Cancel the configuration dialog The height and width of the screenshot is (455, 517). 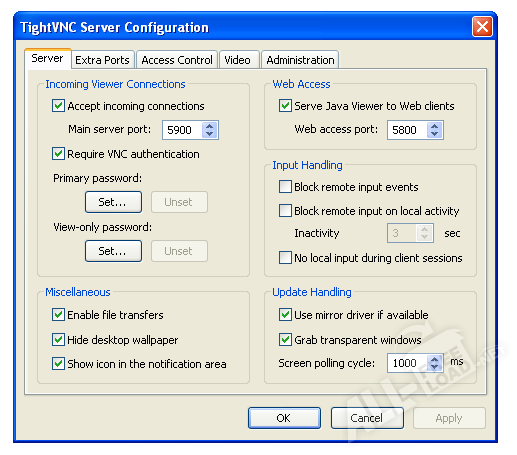coord(367,418)
